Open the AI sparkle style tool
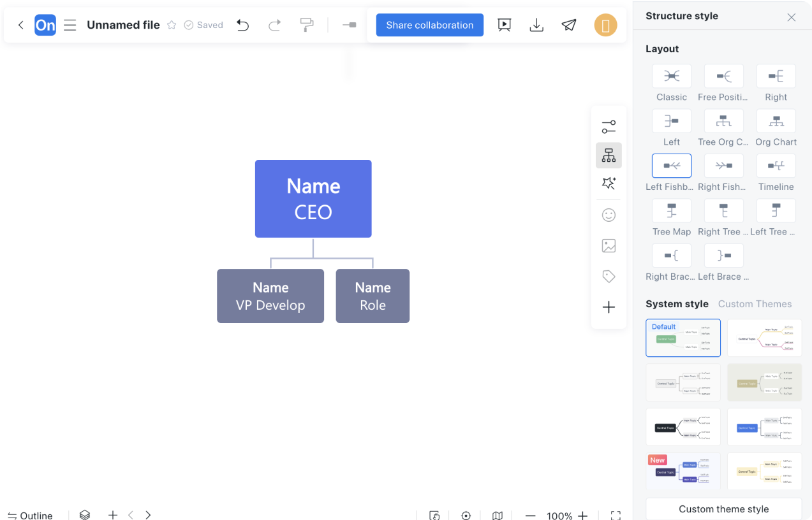The width and height of the screenshot is (812, 520). coord(609,184)
